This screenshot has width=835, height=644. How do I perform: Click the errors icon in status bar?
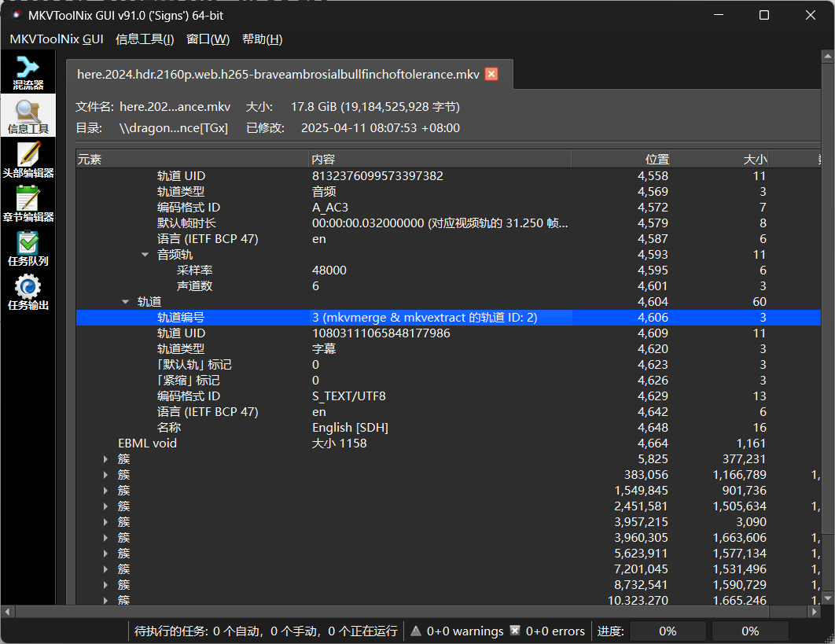(x=515, y=631)
